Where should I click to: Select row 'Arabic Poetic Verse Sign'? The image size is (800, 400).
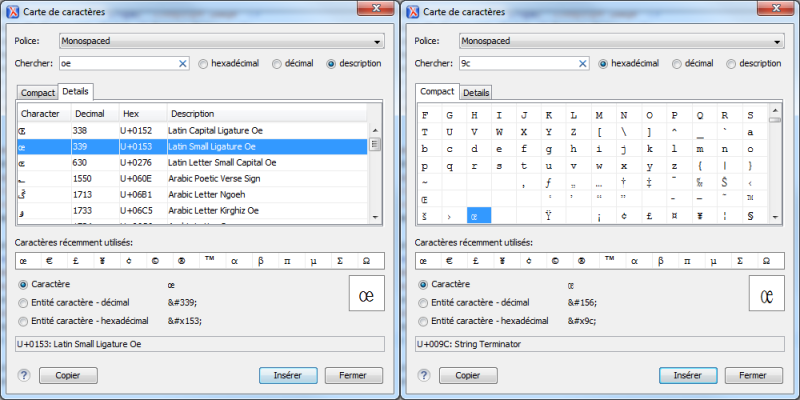point(192,179)
